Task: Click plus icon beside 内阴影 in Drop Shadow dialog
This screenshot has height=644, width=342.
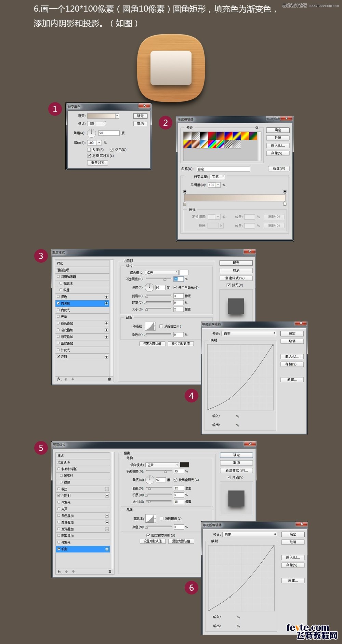Action: (107, 496)
